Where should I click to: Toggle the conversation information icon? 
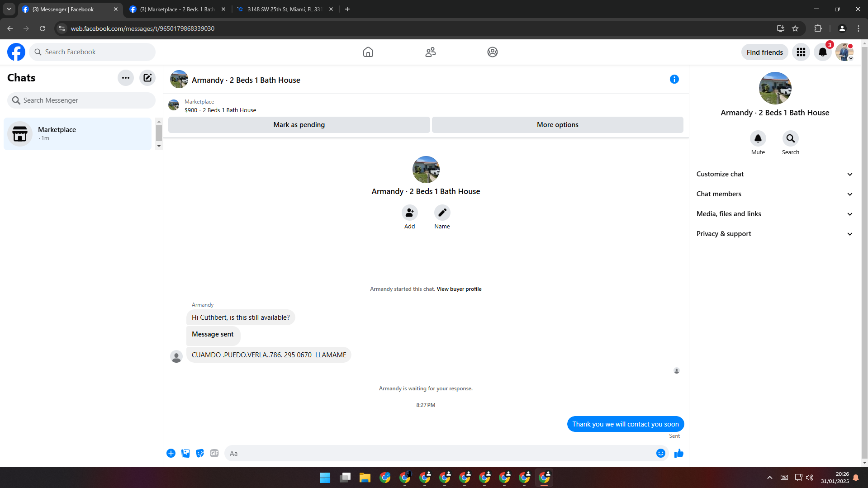click(x=674, y=80)
